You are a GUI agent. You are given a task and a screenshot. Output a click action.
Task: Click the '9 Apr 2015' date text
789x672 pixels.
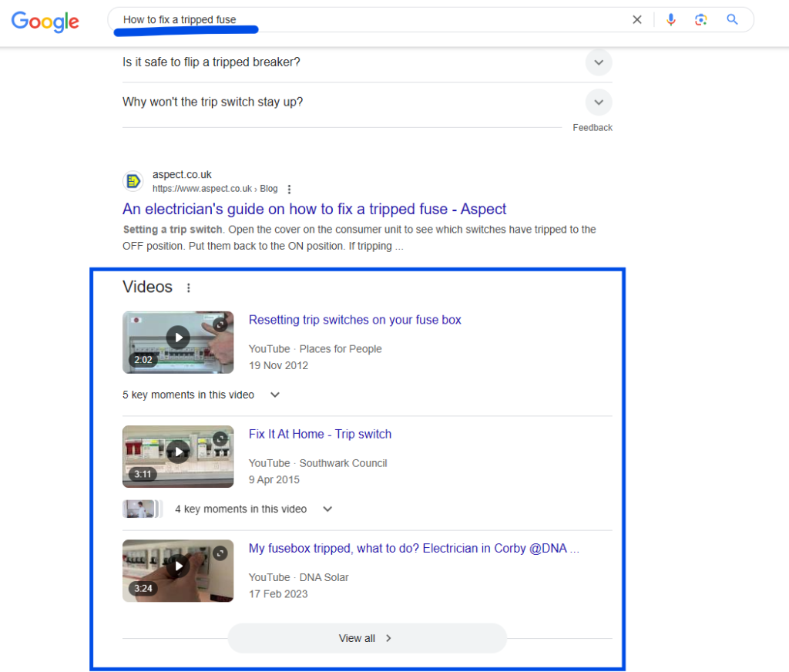click(x=274, y=479)
